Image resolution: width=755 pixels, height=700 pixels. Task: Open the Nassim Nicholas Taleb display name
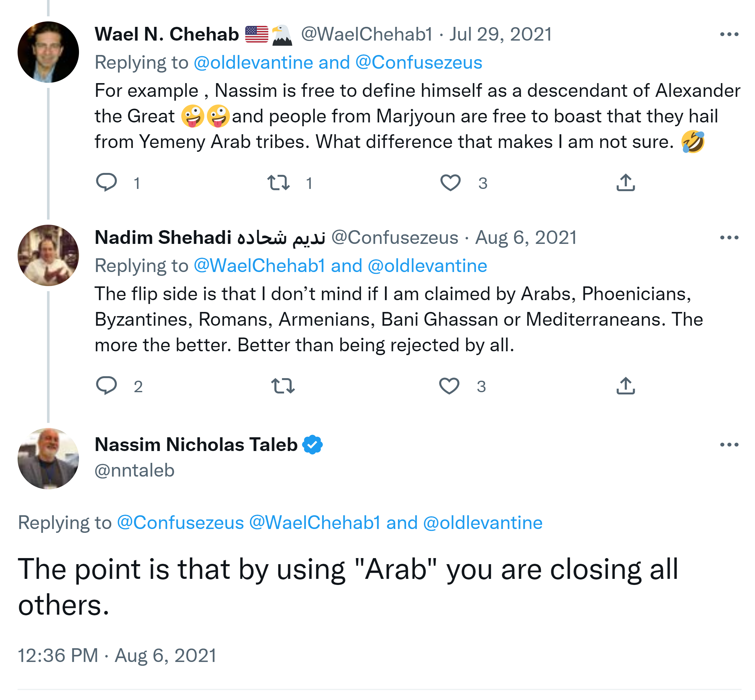pos(196,445)
